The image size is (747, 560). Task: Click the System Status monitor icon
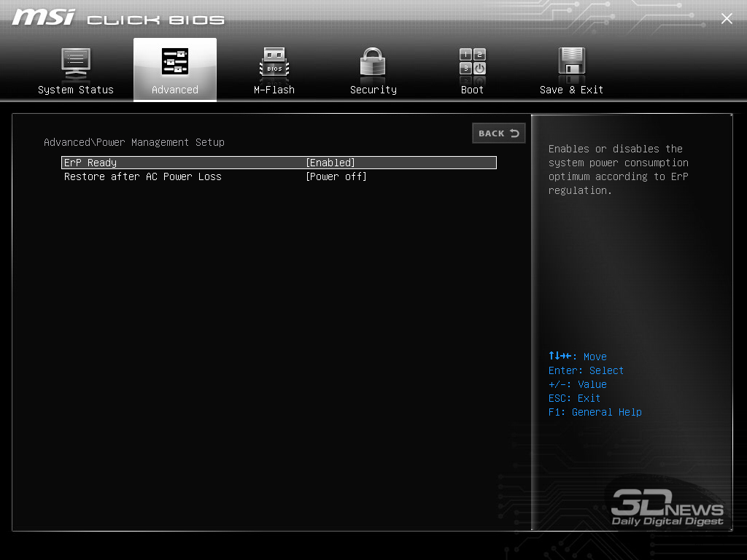pos(75,63)
